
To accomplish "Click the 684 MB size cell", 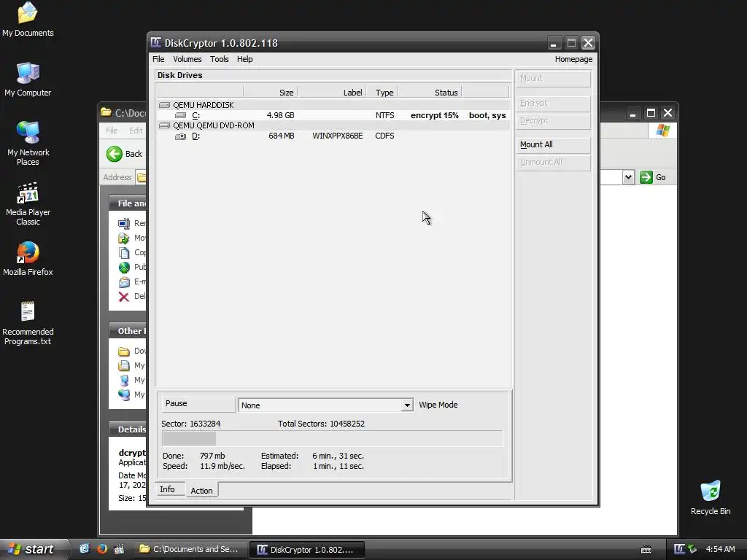I will point(282,136).
